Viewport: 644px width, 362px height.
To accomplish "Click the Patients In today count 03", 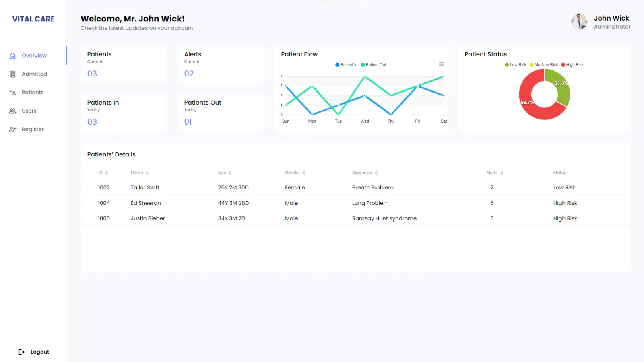I will 92,122.
